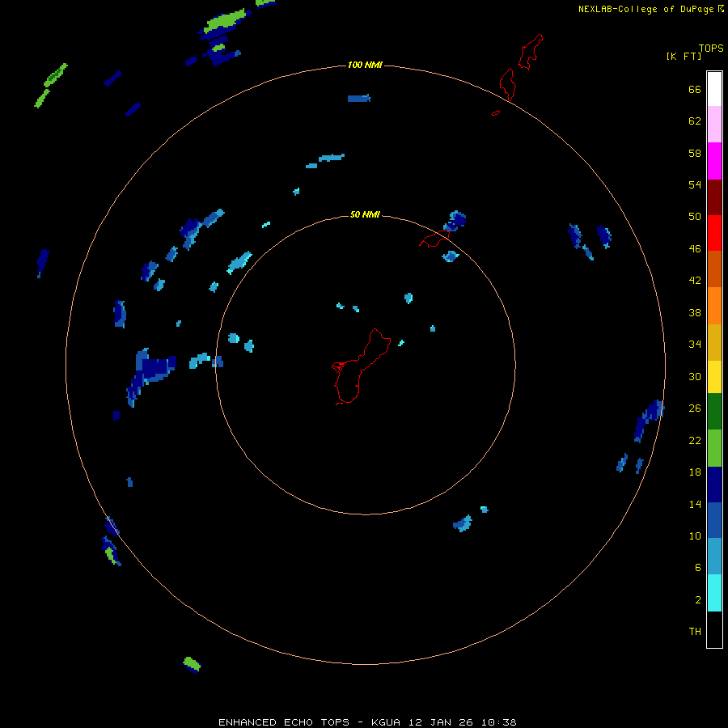Click the '54' legend value
The width and height of the screenshot is (728, 728).
[x=695, y=184]
